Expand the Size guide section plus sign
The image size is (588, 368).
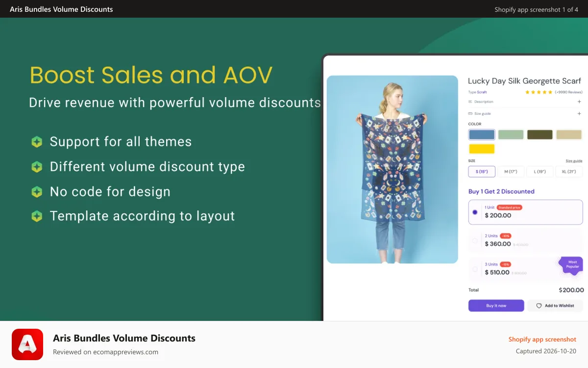pos(579,113)
